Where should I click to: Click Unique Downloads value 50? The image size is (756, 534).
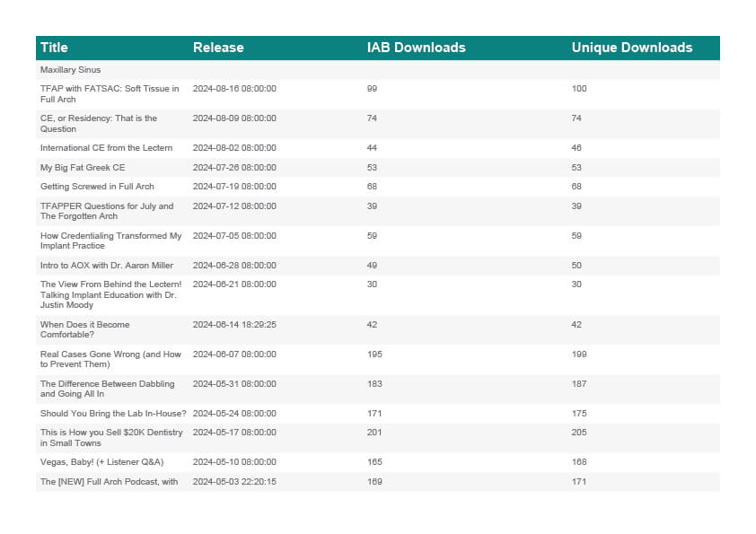point(576,266)
